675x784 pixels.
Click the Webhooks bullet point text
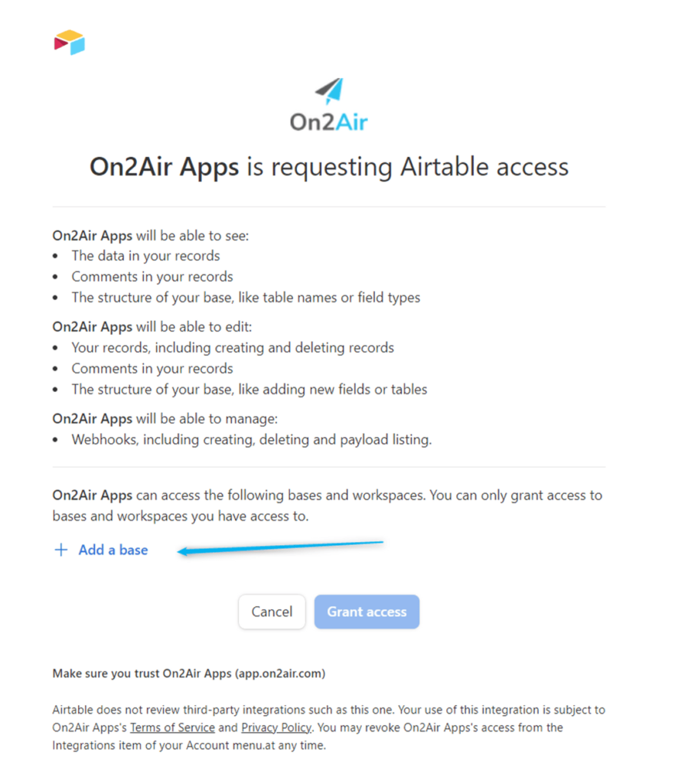coord(253,439)
